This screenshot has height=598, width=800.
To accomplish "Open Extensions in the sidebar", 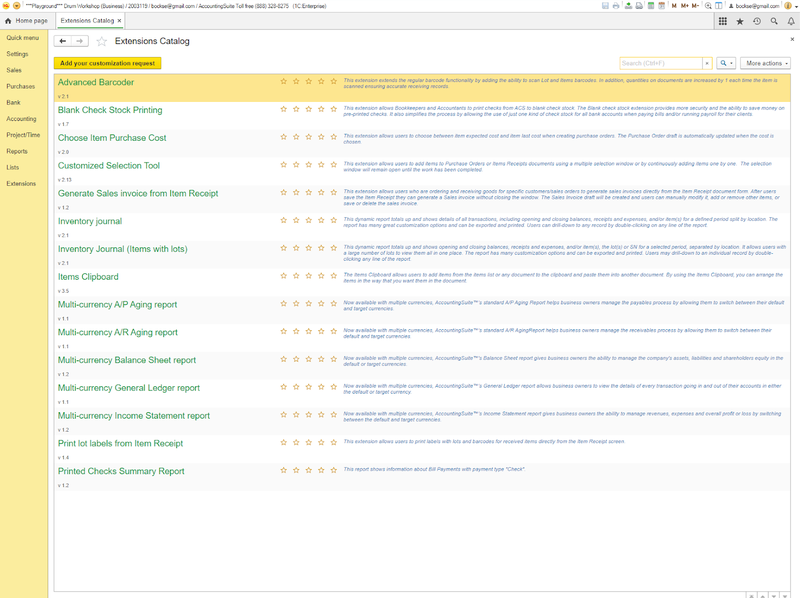I will click(x=21, y=184).
